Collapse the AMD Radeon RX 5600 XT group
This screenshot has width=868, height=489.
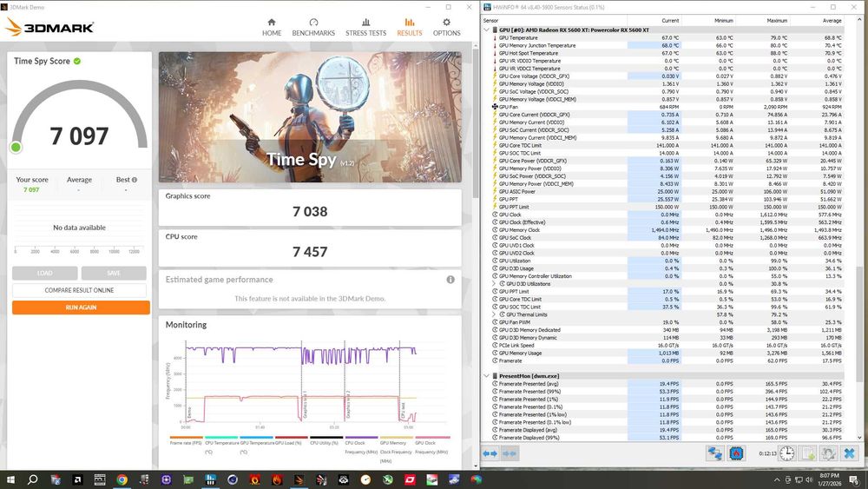coord(486,30)
